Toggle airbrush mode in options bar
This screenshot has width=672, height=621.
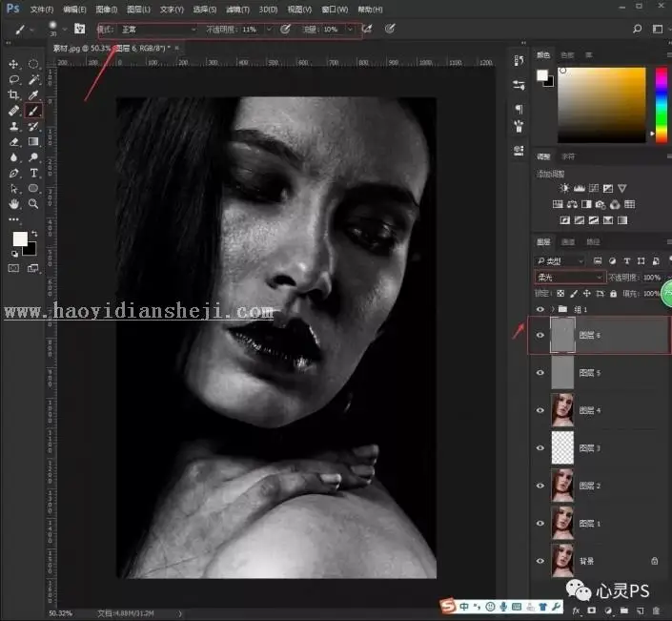pyautogui.click(x=366, y=29)
